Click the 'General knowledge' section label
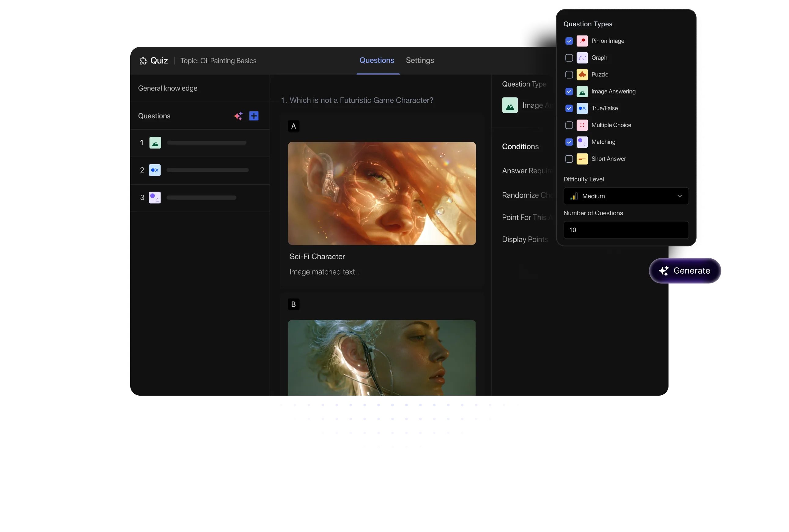Viewport: 789px width, 532px height. [168, 88]
